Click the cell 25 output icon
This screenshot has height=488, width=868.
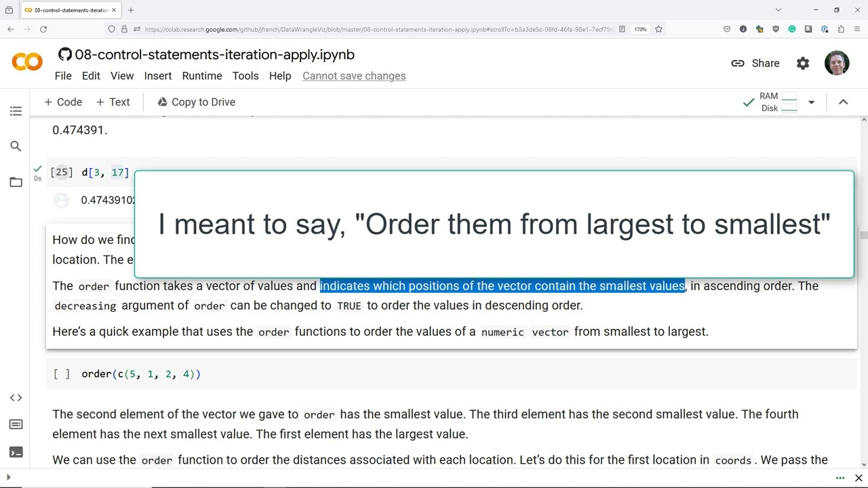coord(62,200)
